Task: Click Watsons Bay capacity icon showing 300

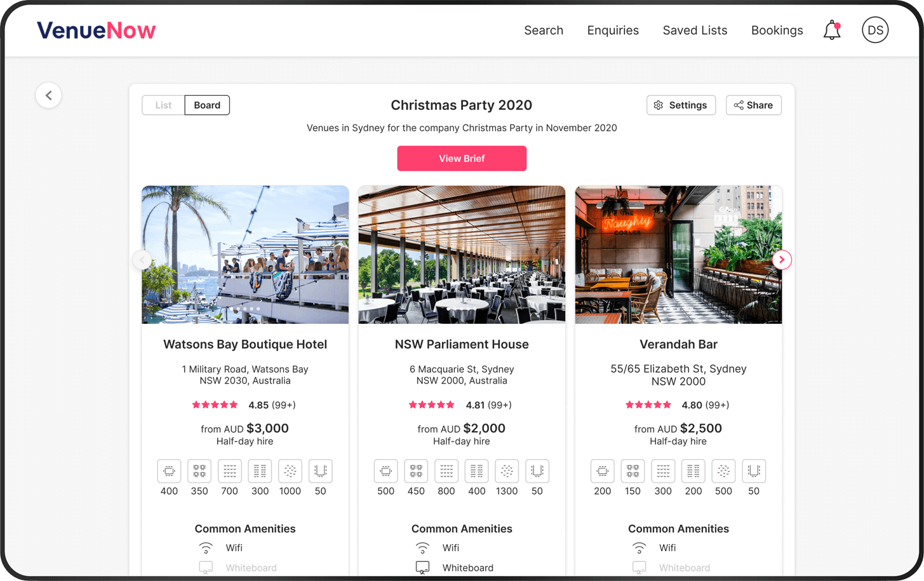Action: click(x=260, y=471)
